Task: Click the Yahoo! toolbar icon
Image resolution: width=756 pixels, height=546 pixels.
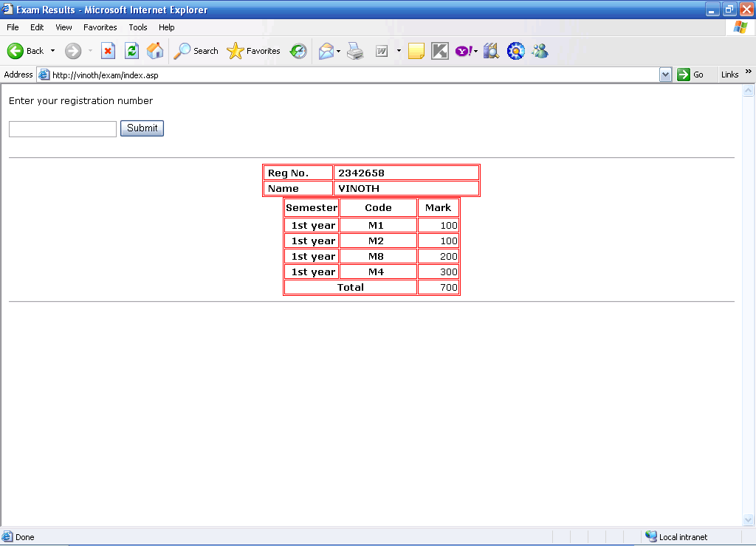Action: coord(464,51)
